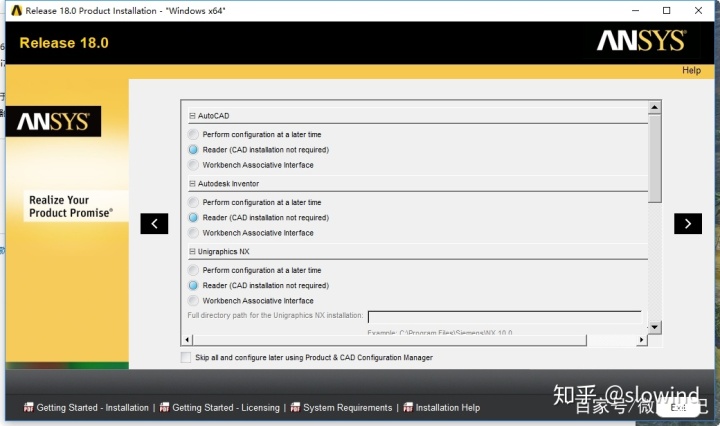Click the horizontal scrollbar thumb
Viewport: 720px width, 426px height.
[389, 340]
